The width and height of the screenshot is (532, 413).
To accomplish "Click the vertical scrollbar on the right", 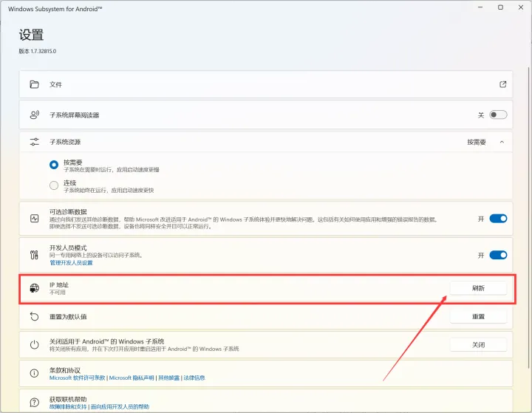I will coord(528,217).
